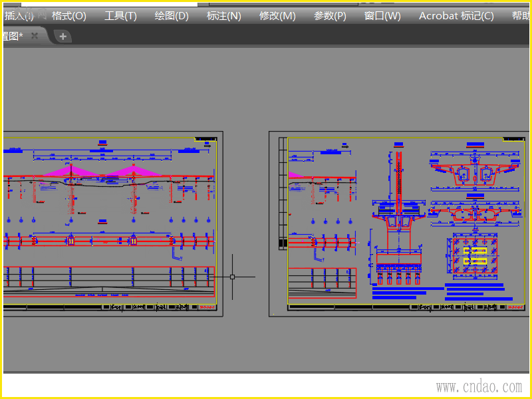Screen dimensions: 532x399
Task: Close the 置图* drawing tab
Action: pyautogui.click(x=35, y=36)
